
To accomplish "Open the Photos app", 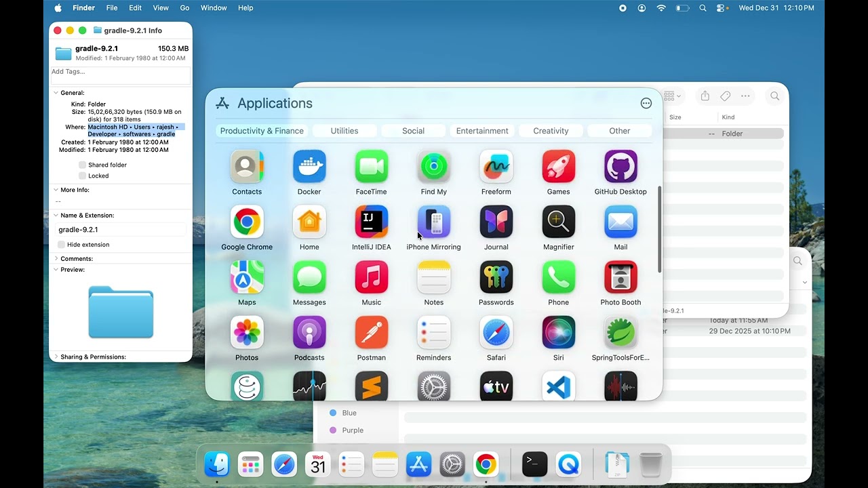I will point(247,333).
